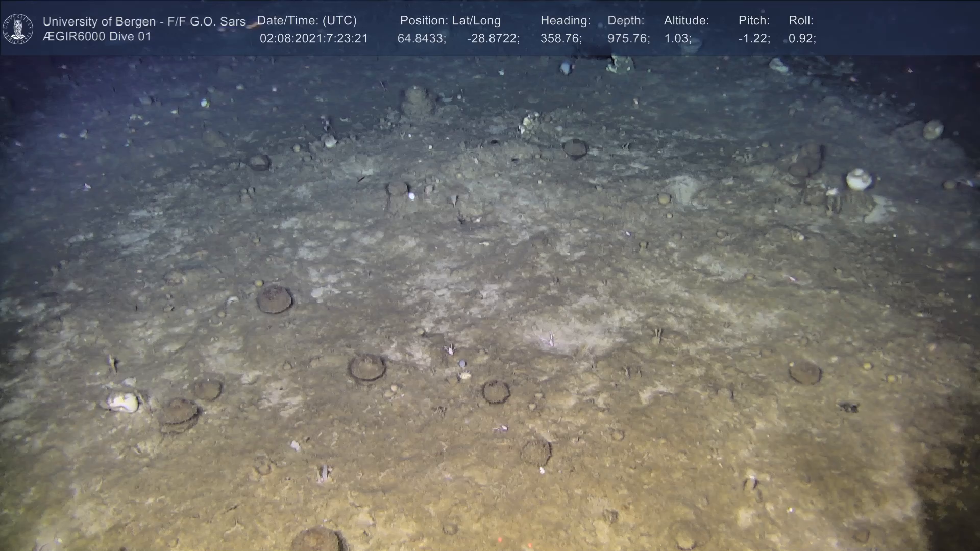The image size is (980, 551).
Task: Click the 'University of Bergen - F/F G.O. Sars' text
Action: (x=144, y=21)
